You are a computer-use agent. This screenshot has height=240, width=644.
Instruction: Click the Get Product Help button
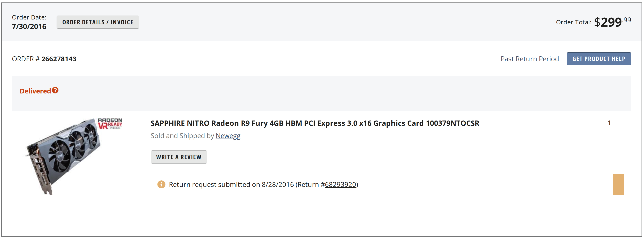click(x=599, y=59)
